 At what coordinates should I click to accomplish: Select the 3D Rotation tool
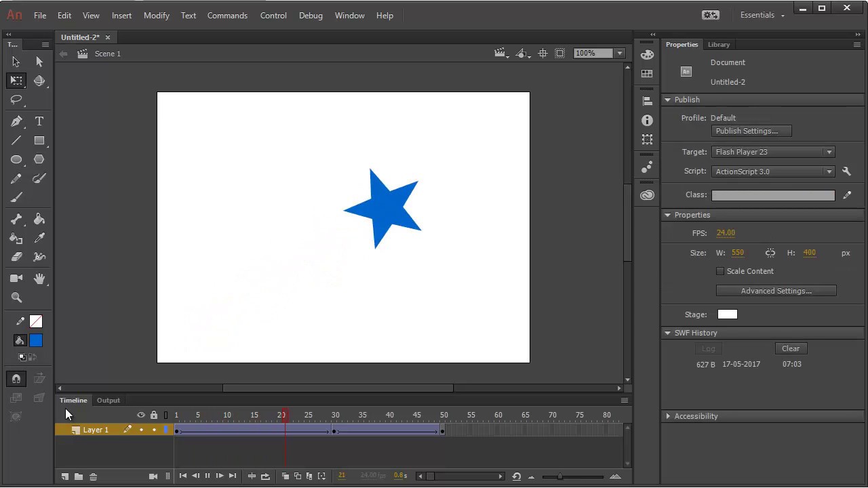tap(39, 81)
